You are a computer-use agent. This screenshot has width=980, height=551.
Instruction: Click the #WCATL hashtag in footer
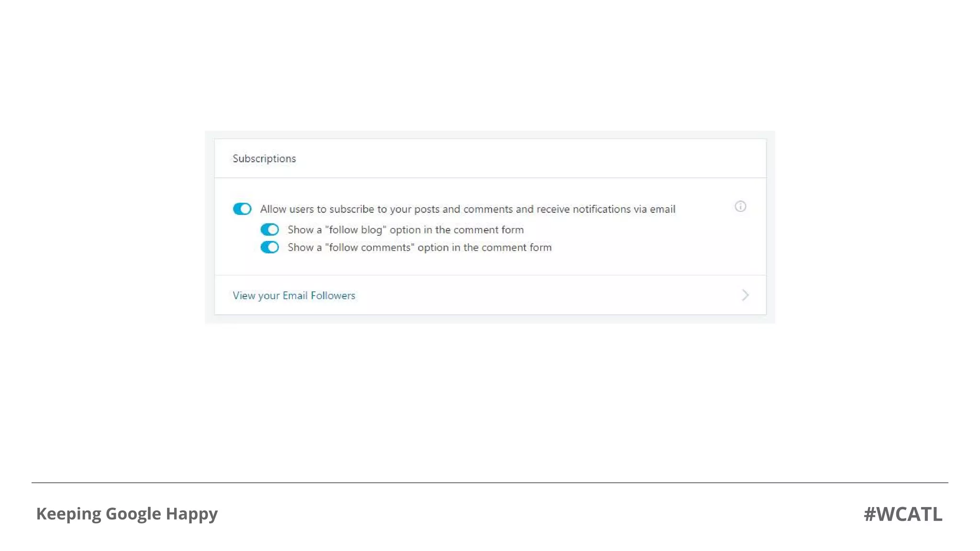coord(902,514)
